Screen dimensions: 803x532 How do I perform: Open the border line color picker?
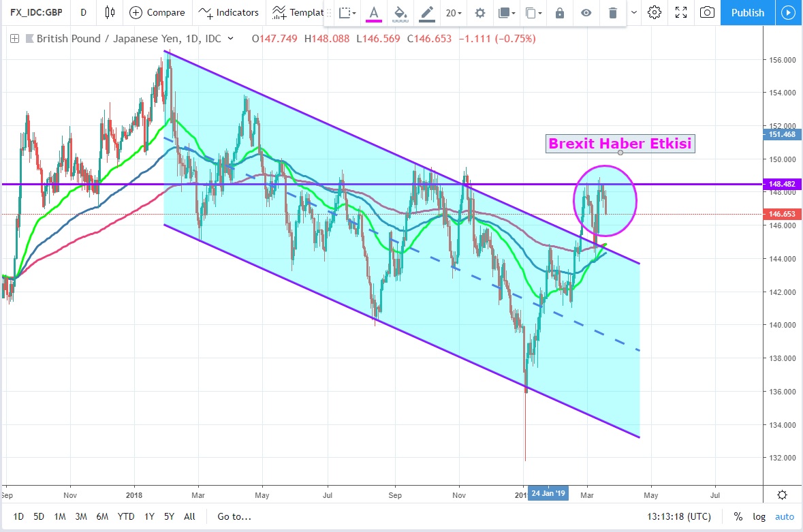click(x=426, y=13)
